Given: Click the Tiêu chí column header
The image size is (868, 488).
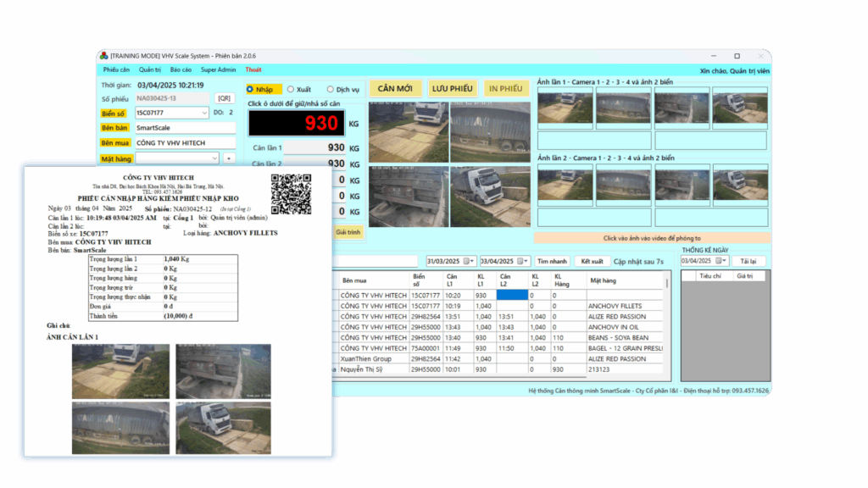Looking at the screenshot, I should coord(710,276).
